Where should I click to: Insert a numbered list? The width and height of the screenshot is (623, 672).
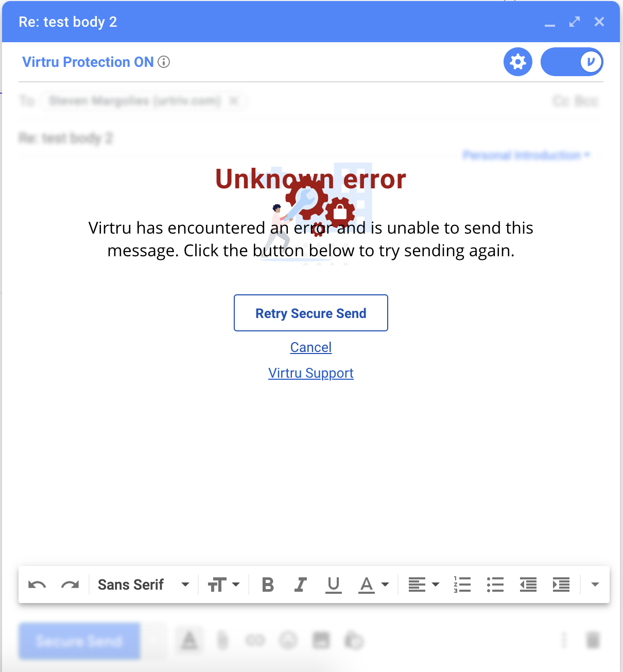pos(462,585)
